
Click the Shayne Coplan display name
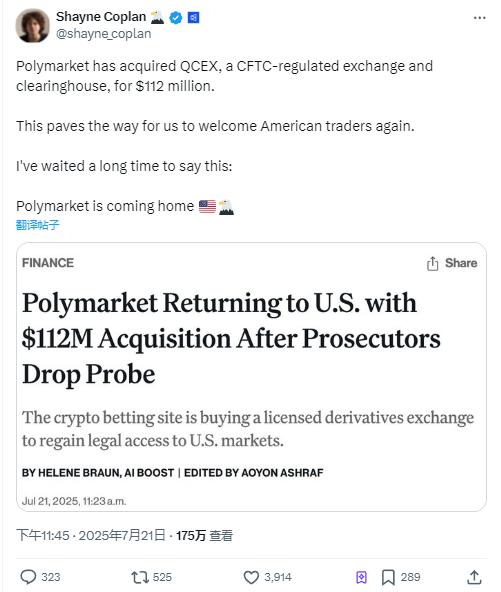[101, 17]
